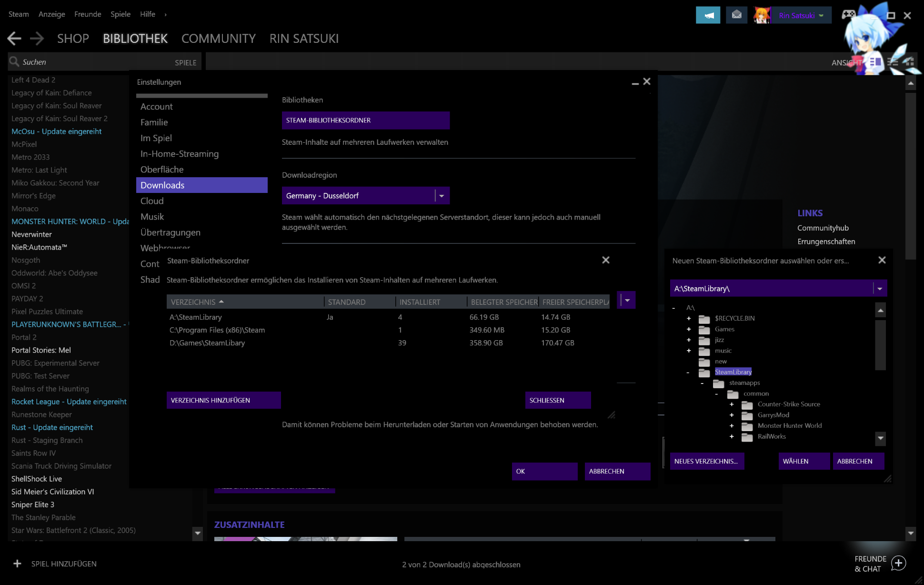The width and height of the screenshot is (924, 585).
Task: Click the search magnifier icon
Action: coord(14,62)
